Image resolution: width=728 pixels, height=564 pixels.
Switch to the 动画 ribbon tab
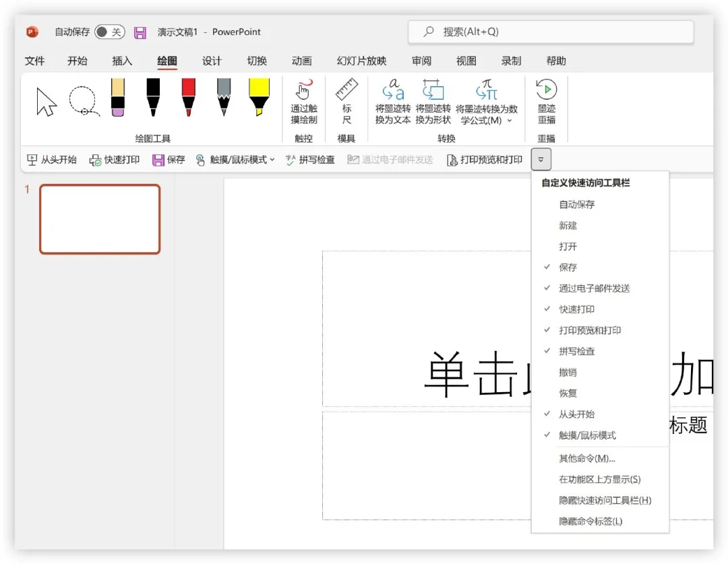pos(301,61)
